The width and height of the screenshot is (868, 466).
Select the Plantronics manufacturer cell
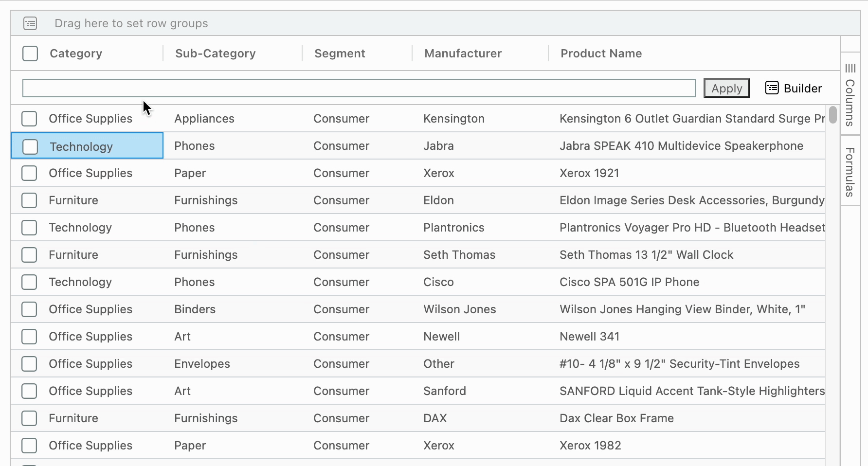click(x=453, y=228)
